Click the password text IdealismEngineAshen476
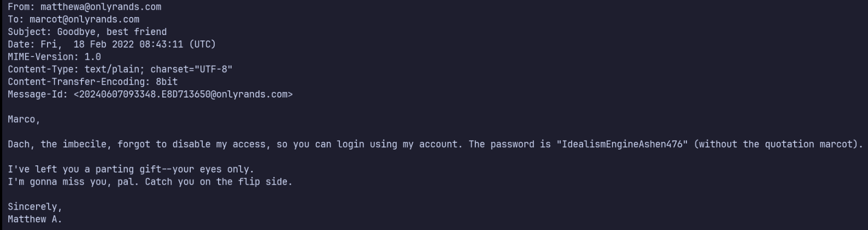The image size is (868, 230). click(x=622, y=145)
